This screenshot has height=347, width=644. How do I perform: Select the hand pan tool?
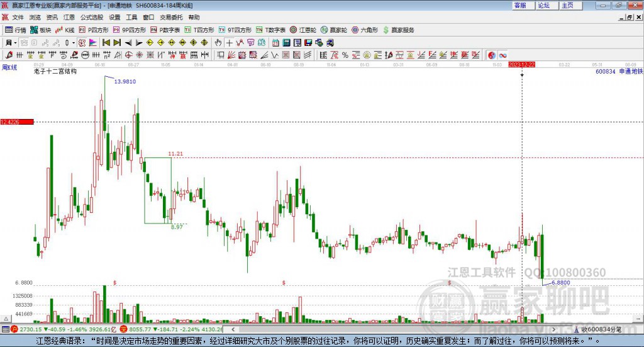218,43
